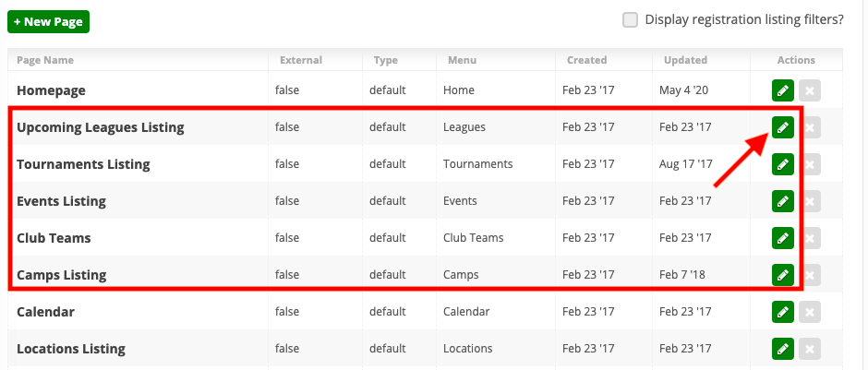This screenshot has width=868, height=370.
Task: Remove Locations Listing with X icon
Action: tap(809, 349)
